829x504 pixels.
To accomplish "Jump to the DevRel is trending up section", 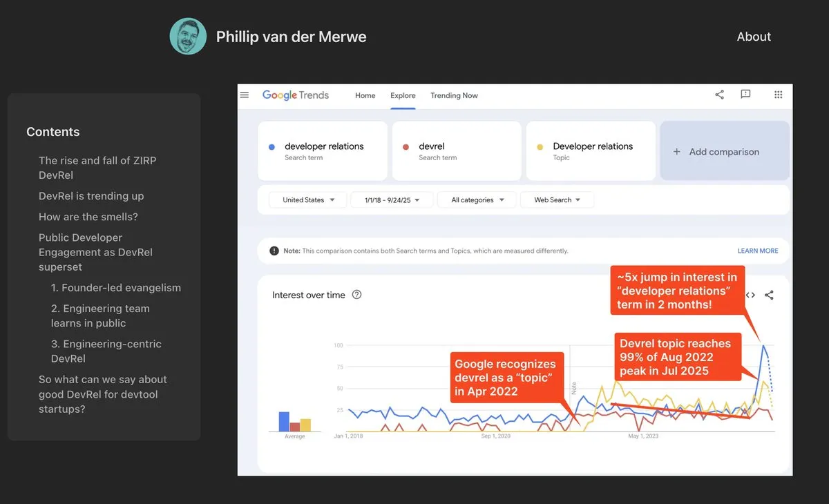I will pyautogui.click(x=91, y=196).
